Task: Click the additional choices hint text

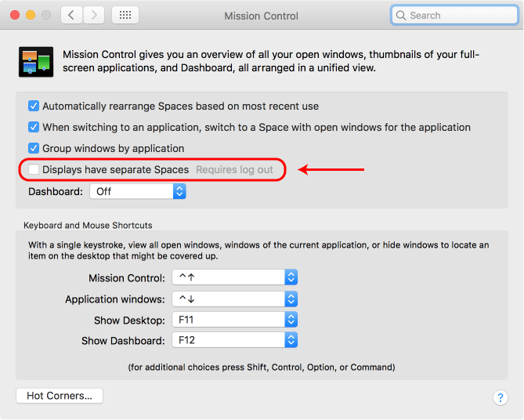Action: tap(262, 367)
